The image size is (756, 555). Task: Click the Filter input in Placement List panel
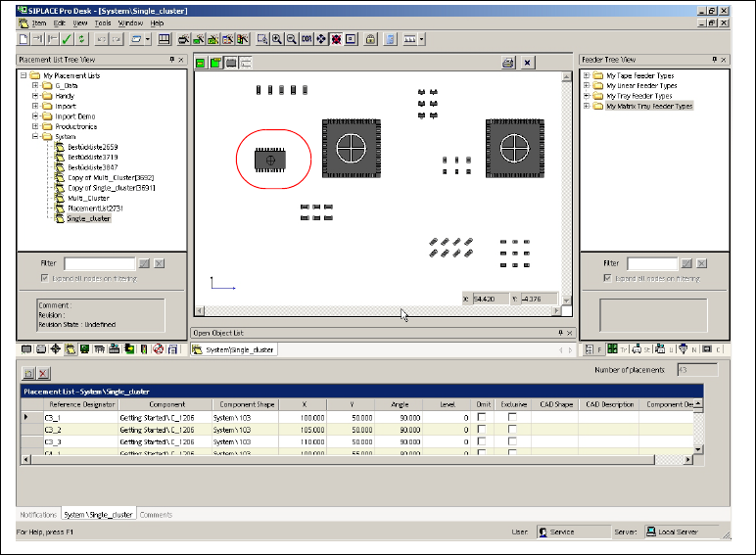tap(99, 263)
